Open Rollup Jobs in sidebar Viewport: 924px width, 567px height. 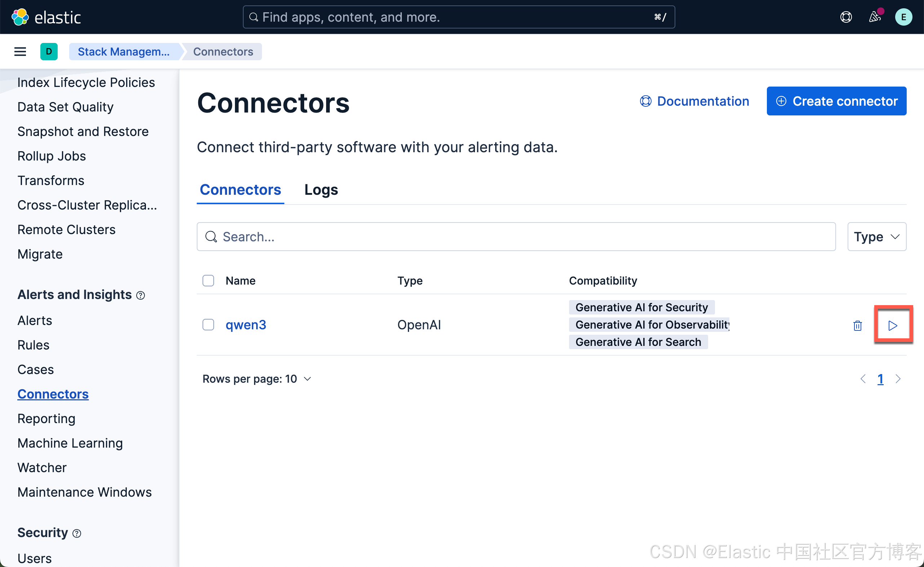pos(52,156)
